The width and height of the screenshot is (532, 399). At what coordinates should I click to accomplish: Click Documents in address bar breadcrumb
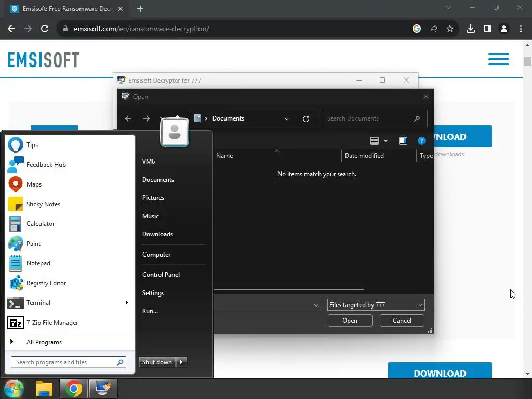coord(229,118)
